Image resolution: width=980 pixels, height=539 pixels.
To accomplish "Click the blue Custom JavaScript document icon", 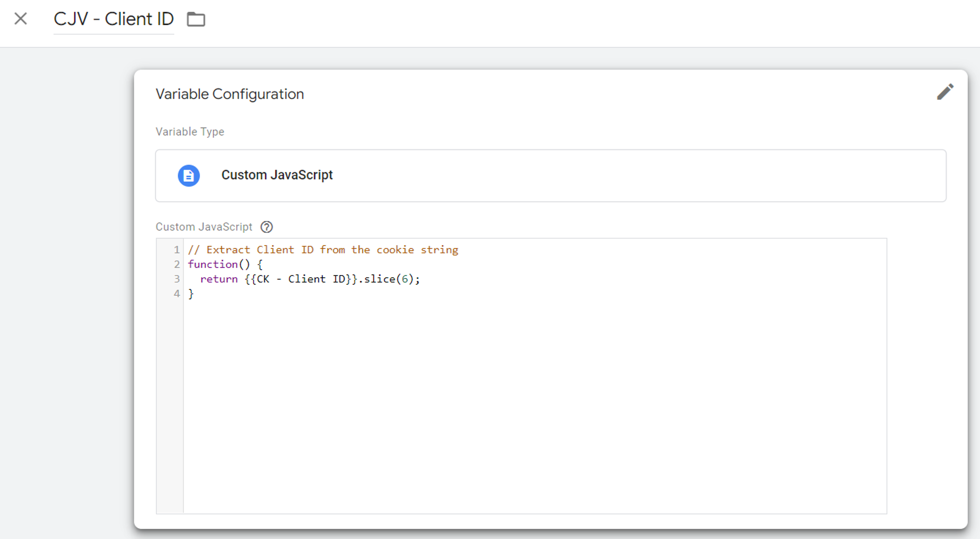I will click(189, 175).
